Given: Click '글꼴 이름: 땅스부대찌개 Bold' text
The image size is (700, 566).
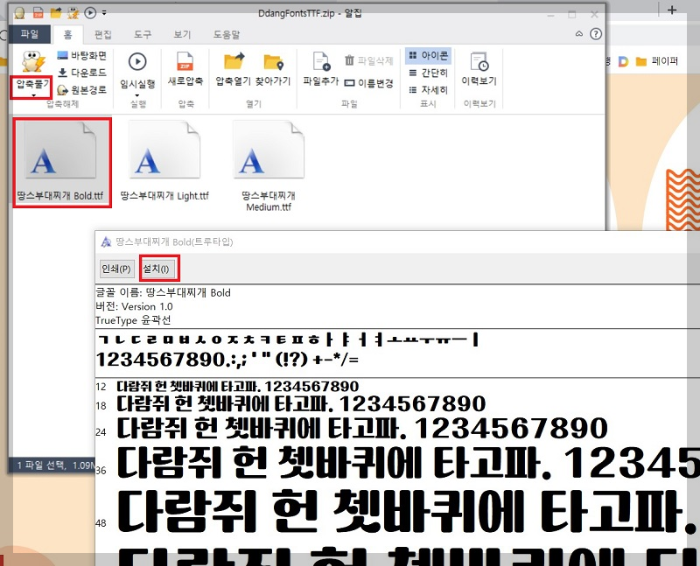Looking at the screenshot, I should pos(163,293).
